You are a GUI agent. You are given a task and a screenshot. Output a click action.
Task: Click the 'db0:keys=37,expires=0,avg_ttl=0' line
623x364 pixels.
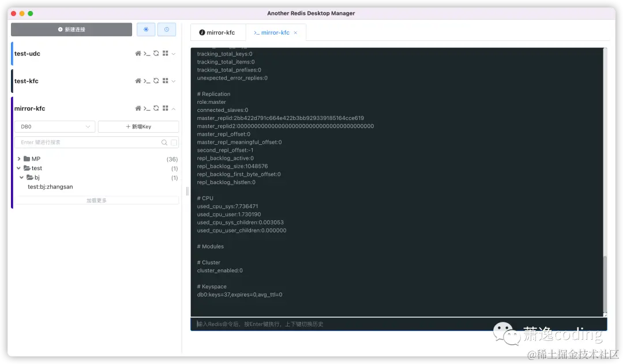pyautogui.click(x=239, y=294)
